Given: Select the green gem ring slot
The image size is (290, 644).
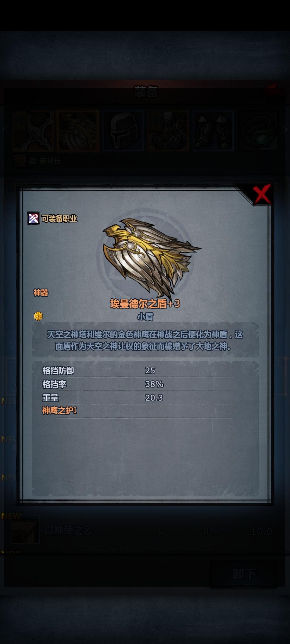Looking at the screenshot, I should tap(258, 131).
